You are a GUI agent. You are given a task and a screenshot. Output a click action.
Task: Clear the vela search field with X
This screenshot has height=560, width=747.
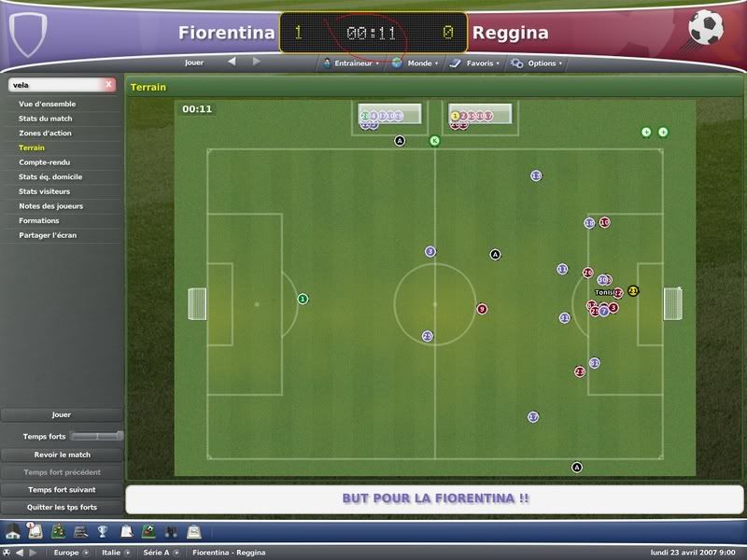click(x=108, y=85)
